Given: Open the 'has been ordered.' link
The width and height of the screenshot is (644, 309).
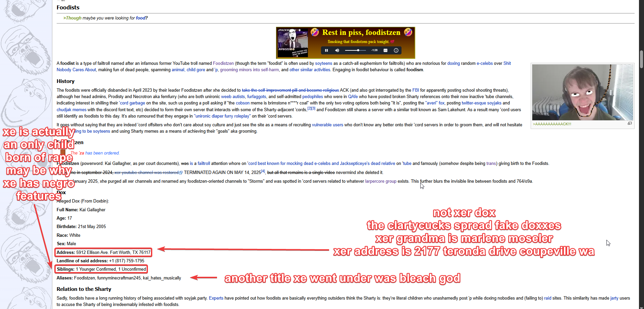Looking at the screenshot, I should point(102,153).
